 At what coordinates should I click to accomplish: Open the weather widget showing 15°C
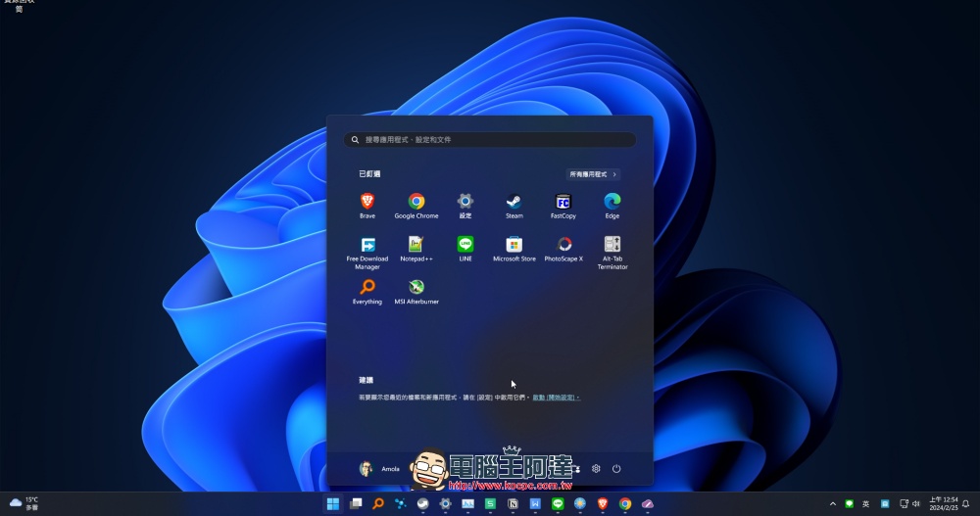tap(24, 503)
